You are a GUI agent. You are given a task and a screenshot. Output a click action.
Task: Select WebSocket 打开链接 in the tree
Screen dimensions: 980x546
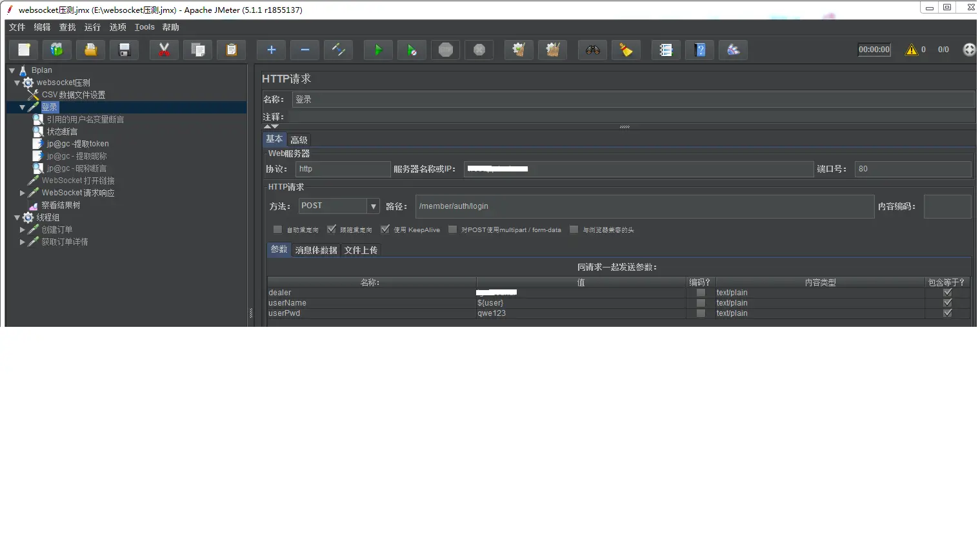(x=78, y=180)
